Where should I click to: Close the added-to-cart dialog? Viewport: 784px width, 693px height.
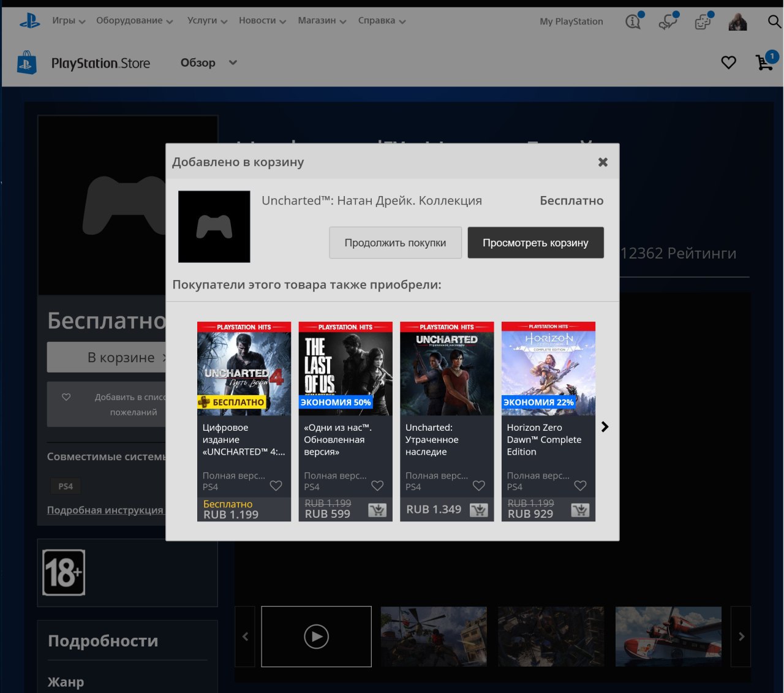[603, 162]
